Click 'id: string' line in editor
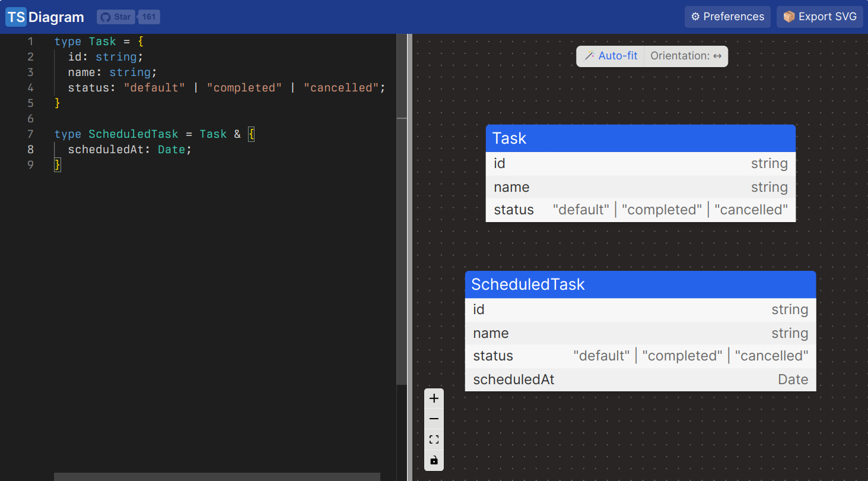868x481 pixels. [106, 57]
